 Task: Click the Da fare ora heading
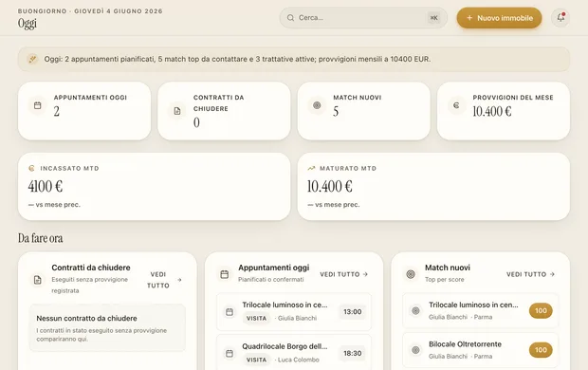(x=41, y=238)
